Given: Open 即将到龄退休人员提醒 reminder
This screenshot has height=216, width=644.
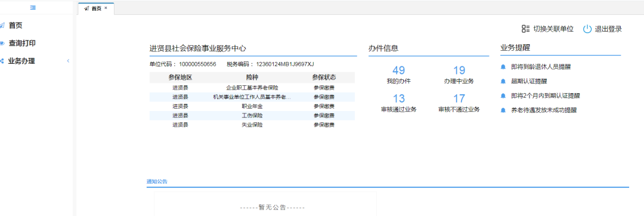Looking at the screenshot, I should [x=540, y=67].
